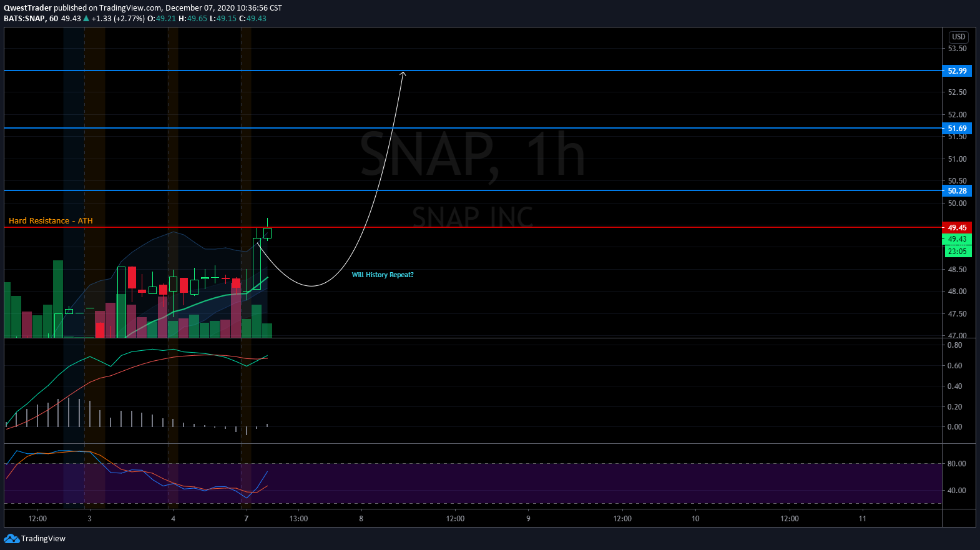Click the date 3 time axis label
This screenshot has width=980, height=550.
[x=89, y=519]
